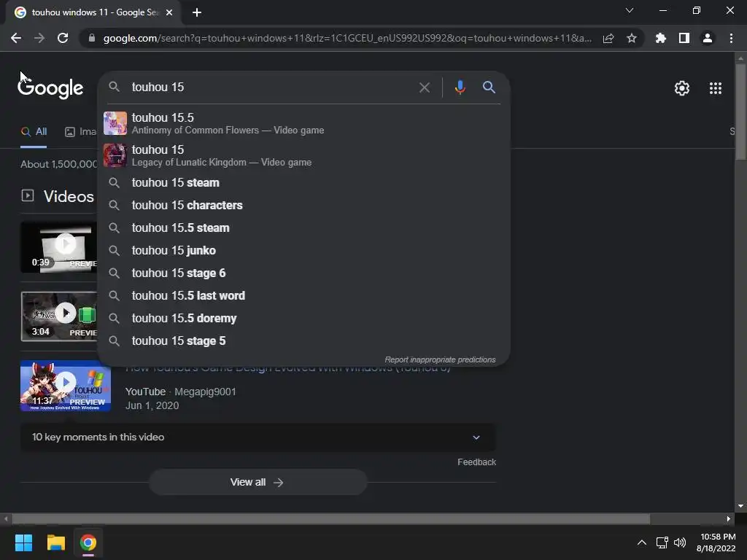Click 'Report inappropriate predictions'
This screenshot has width=747, height=560.
click(440, 359)
